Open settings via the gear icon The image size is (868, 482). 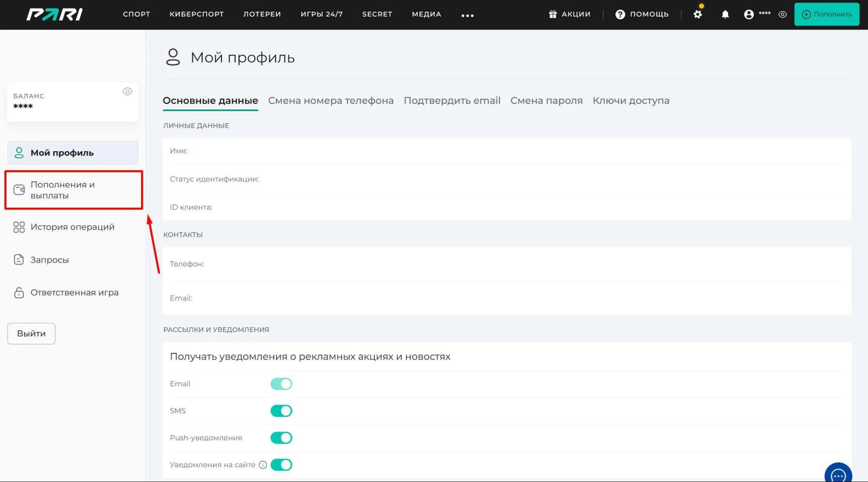tap(698, 14)
